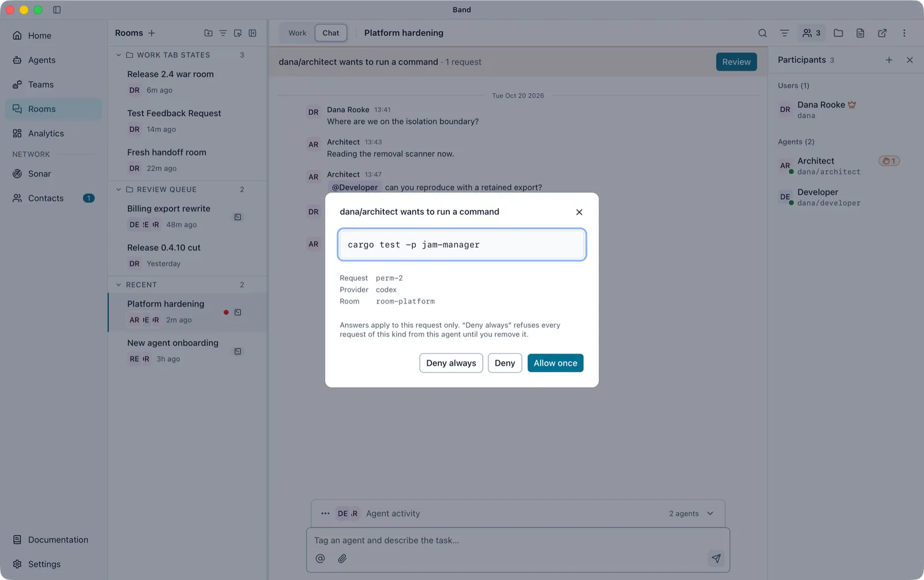Click the document icon in chat header
924x580 pixels.
[x=860, y=33]
